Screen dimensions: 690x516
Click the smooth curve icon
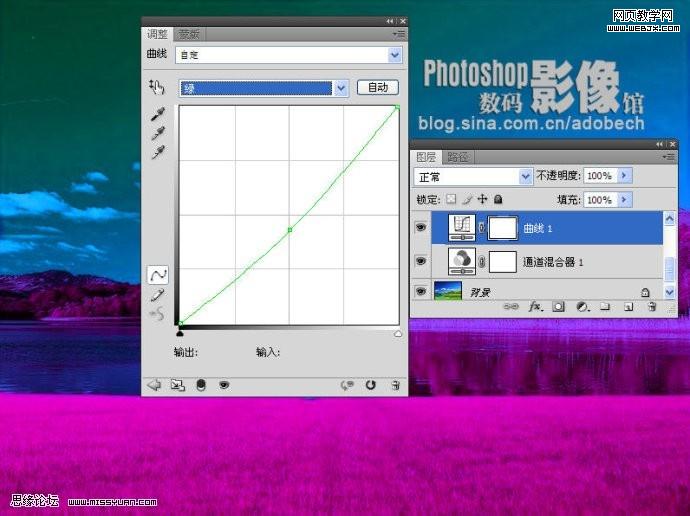(157, 314)
